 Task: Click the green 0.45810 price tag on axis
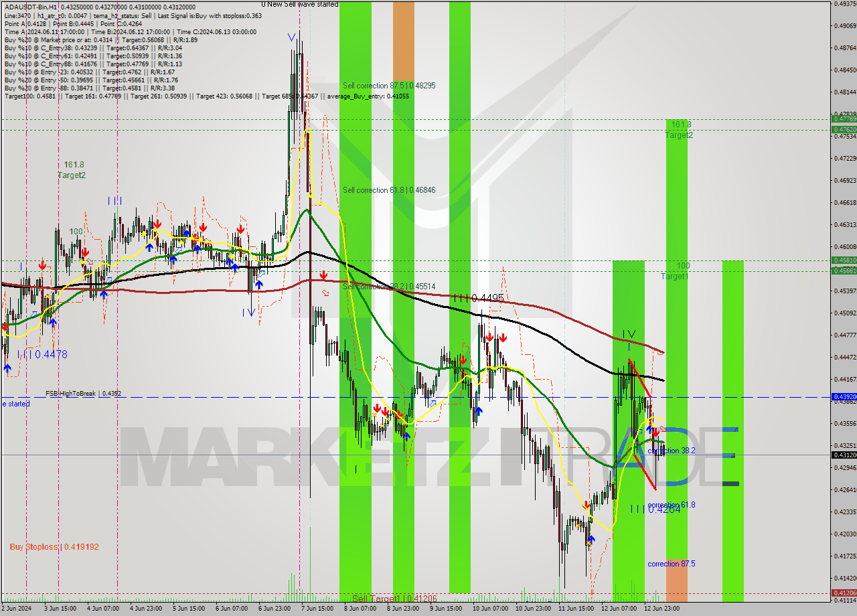pos(844,260)
